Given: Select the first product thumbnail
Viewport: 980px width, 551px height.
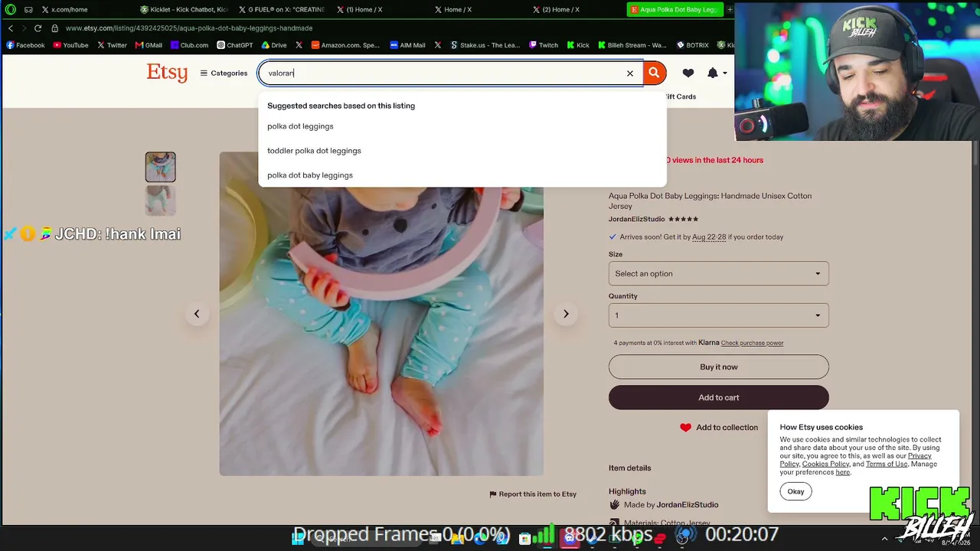Looking at the screenshot, I should tap(161, 167).
